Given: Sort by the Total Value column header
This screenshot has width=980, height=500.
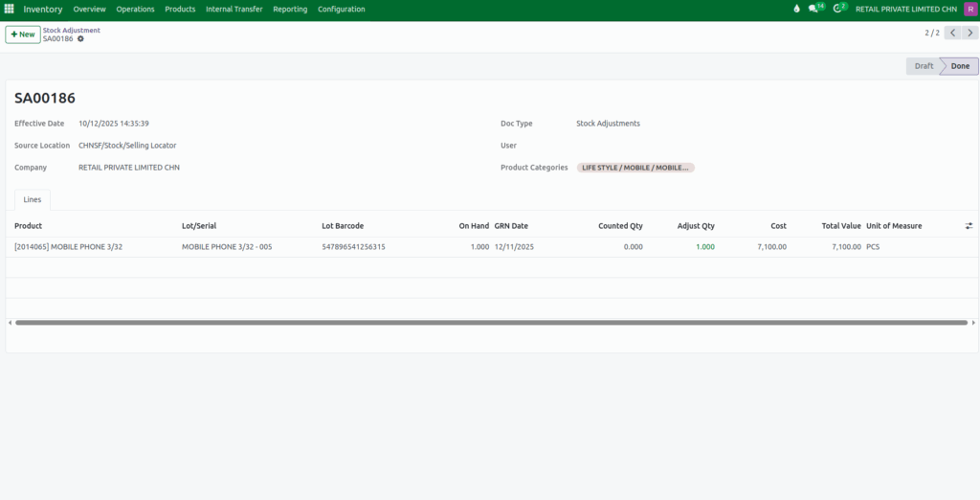Looking at the screenshot, I should 841,226.
